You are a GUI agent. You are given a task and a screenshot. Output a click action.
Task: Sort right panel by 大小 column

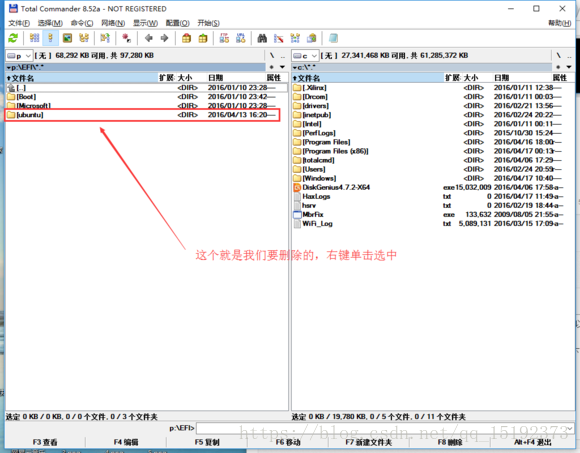477,78
